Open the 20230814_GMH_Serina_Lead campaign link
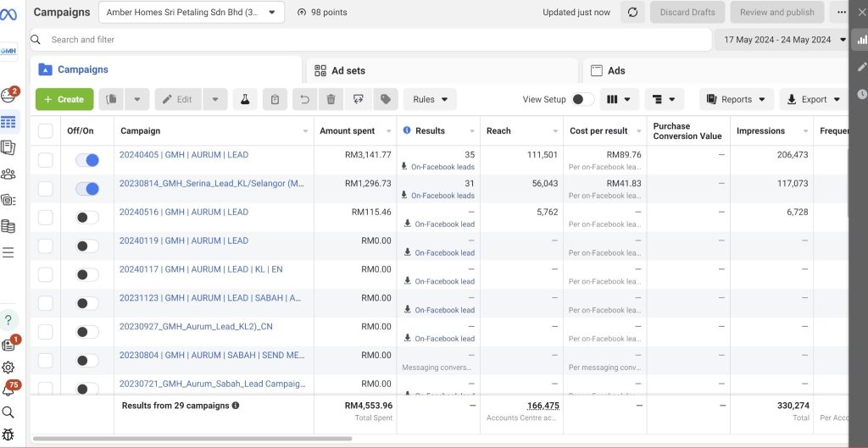This screenshot has width=868, height=448. coord(212,184)
